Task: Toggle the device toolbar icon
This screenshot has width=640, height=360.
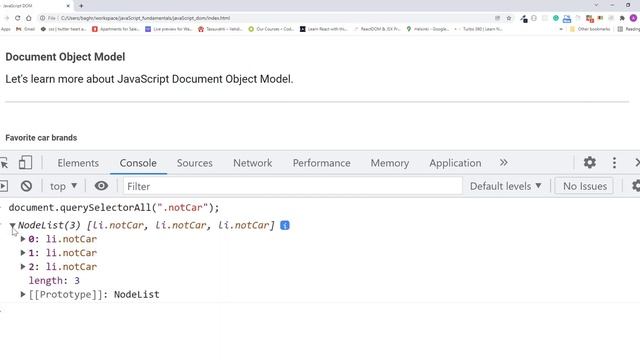Action: tap(25, 162)
